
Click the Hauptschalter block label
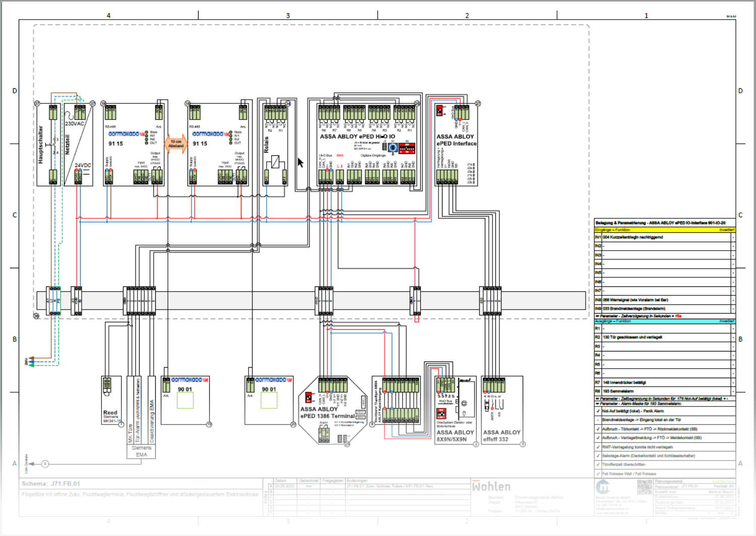pyautogui.click(x=41, y=145)
